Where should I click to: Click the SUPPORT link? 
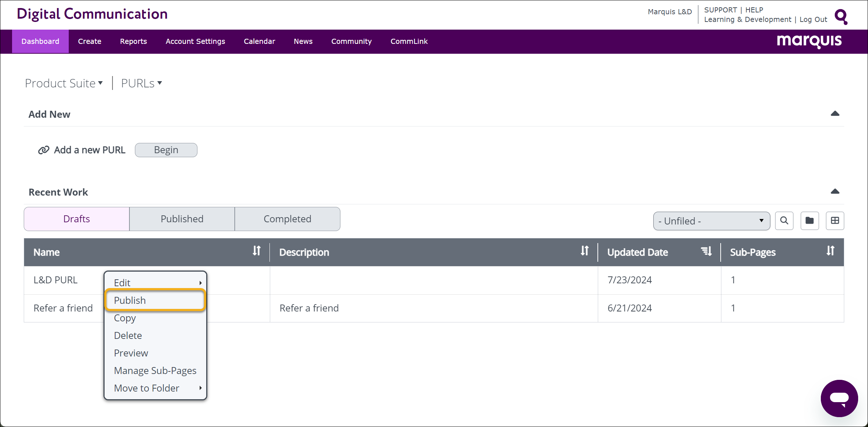(x=720, y=10)
